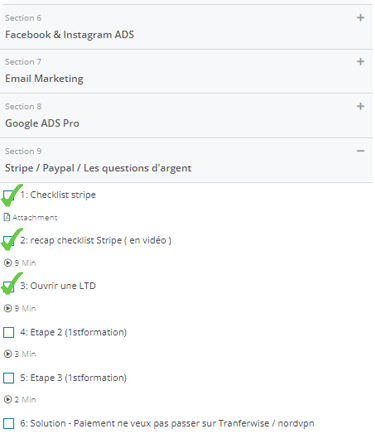Uncheck the Ouvrir une LTD lesson checkbox

pyautogui.click(x=9, y=286)
